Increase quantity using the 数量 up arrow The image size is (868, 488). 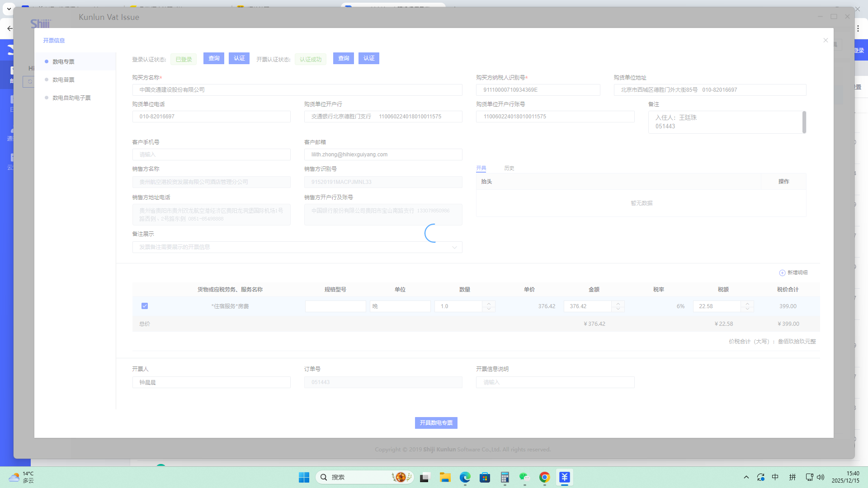click(x=489, y=304)
